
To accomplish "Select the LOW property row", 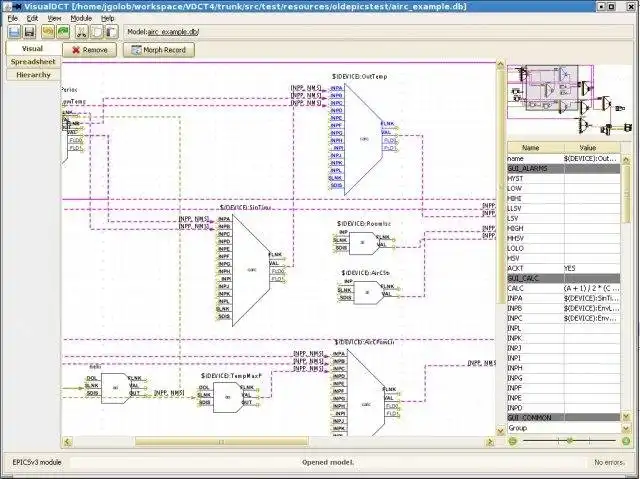I will click(564, 188).
